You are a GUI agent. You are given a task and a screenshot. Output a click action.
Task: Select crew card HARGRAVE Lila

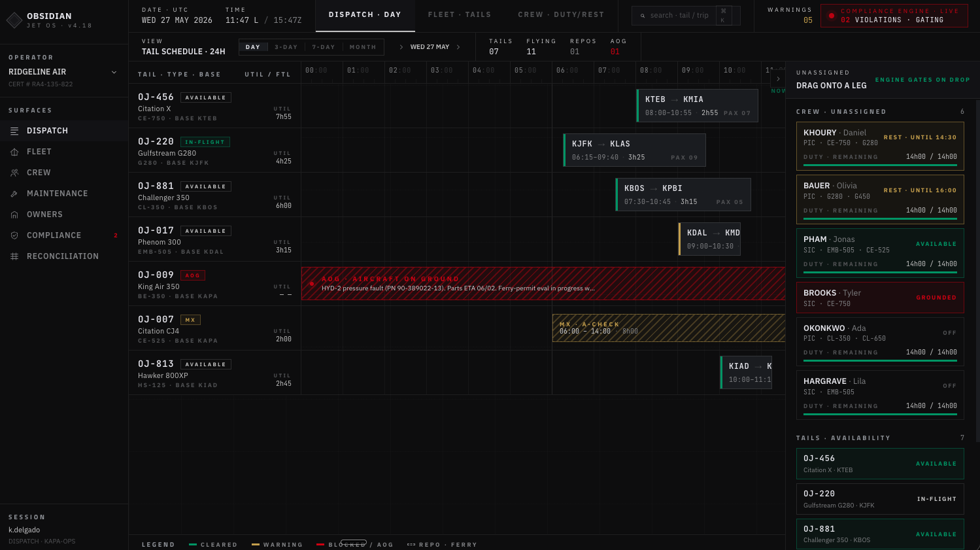[880, 395]
